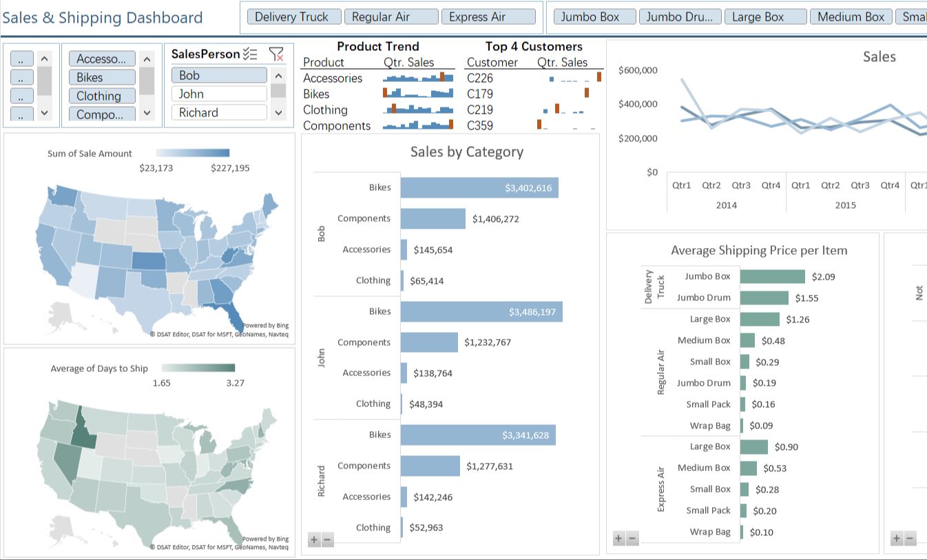Screen dimensions: 927x560
Task: Click the down arrow in the leftmost '..' slicer
Action: coord(44,112)
